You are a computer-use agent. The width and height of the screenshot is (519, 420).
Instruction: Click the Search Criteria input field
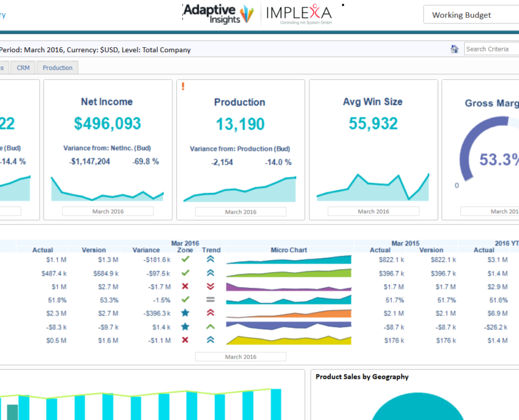click(491, 49)
